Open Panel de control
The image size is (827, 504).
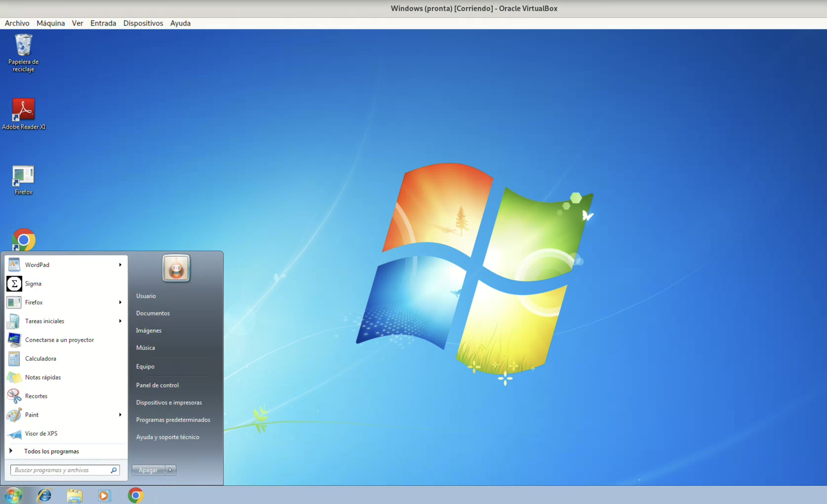click(157, 385)
